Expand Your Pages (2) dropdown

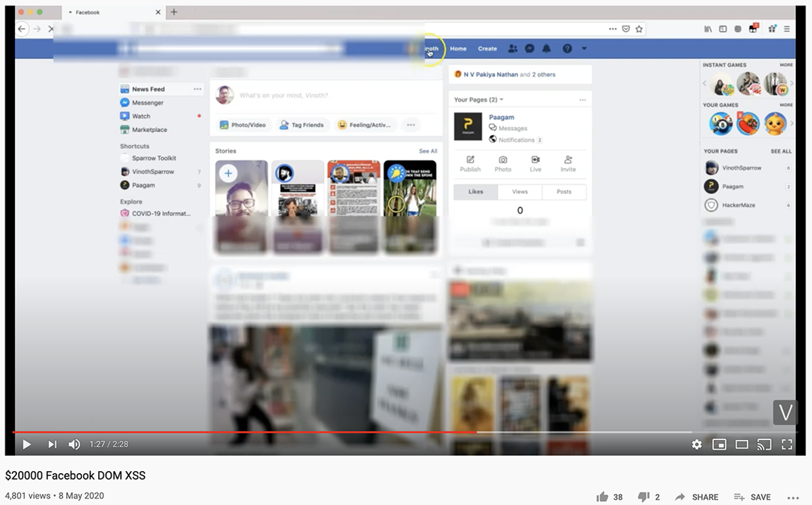click(478, 100)
